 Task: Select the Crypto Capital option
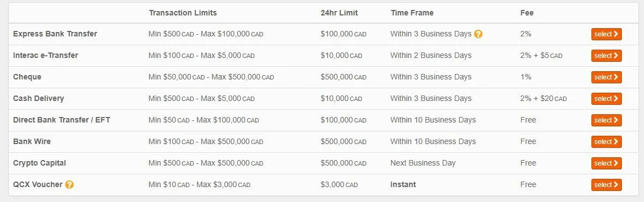[x=606, y=163]
